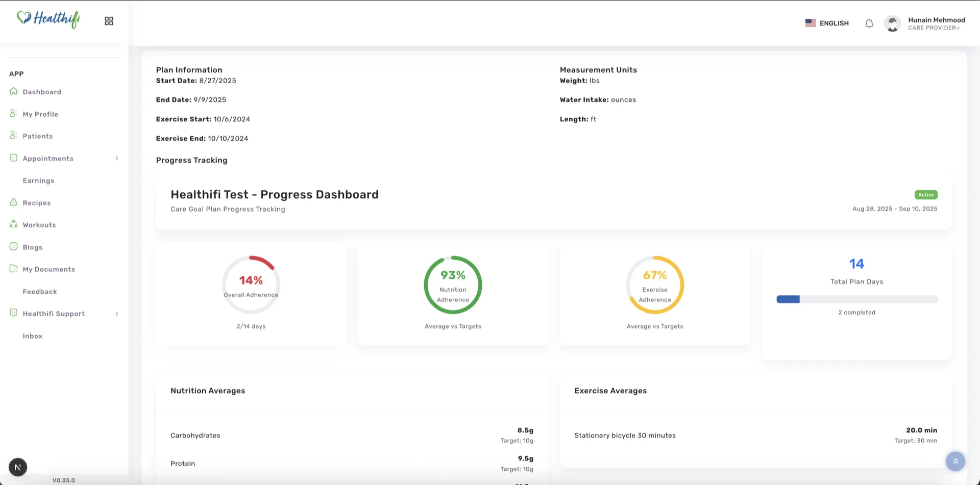Expand the Appointments submenu chevron
980x485 pixels.
pos(117,159)
